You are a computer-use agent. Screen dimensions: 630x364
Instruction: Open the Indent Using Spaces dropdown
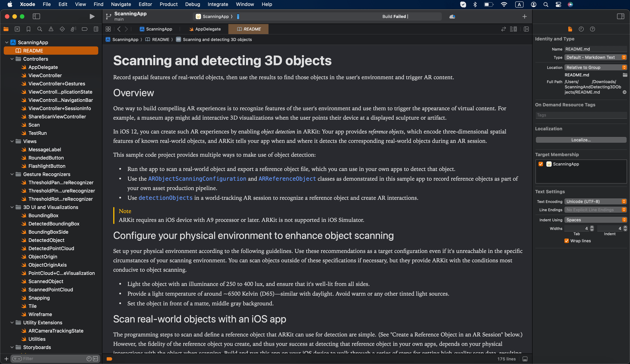[x=595, y=220]
